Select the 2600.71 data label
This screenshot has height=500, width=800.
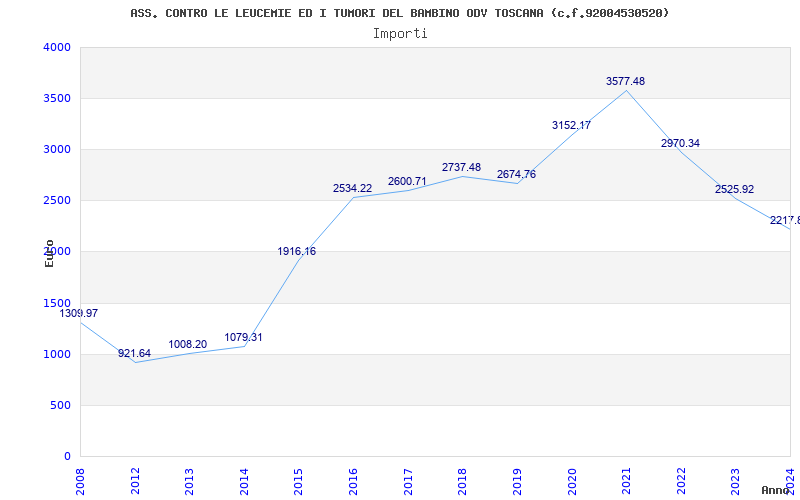coord(407,181)
